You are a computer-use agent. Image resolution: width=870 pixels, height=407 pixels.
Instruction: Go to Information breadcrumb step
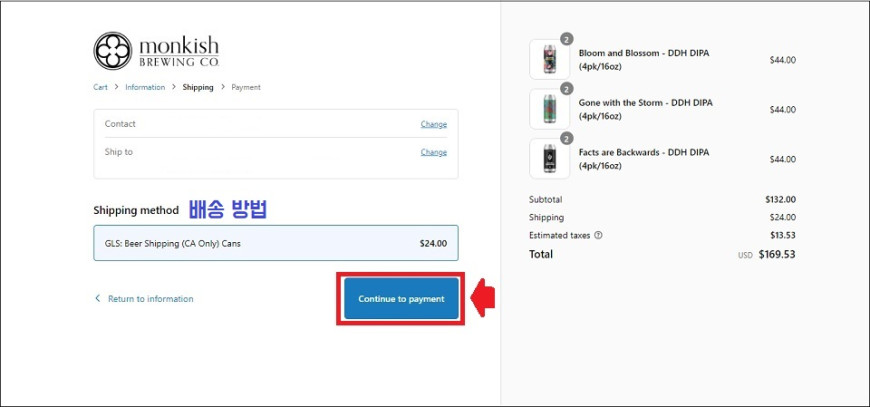pyautogui.click(x=145, y=87)
